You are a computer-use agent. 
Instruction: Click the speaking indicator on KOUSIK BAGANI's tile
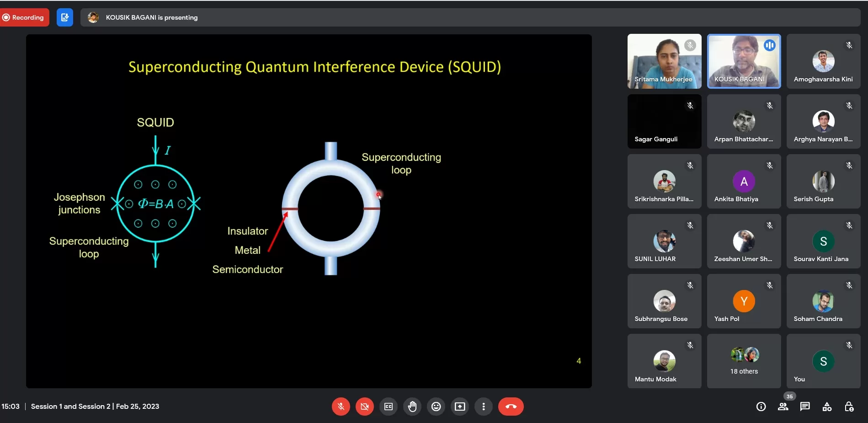[x=770, y=45]
